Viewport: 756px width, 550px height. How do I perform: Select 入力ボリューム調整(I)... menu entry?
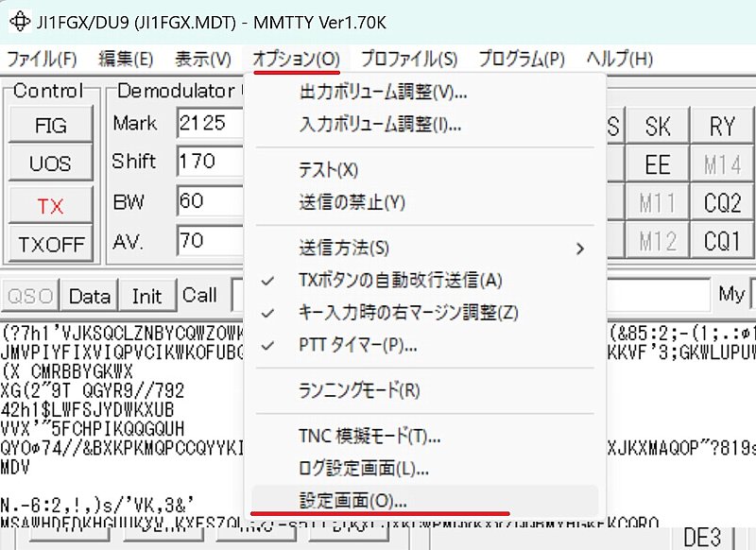424,125
